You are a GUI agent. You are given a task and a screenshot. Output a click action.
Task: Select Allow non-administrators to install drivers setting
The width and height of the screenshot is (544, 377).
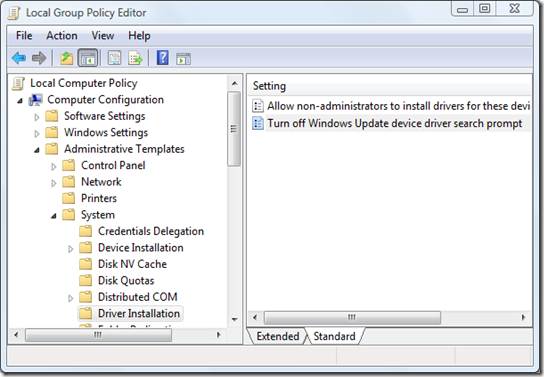click(398, 106)
